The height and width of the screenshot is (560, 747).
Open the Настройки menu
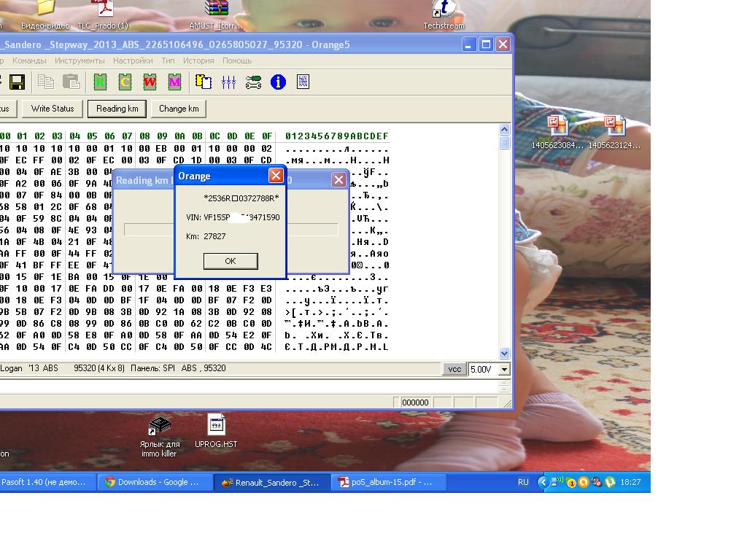pyautogui.click(x=133, y=61)
